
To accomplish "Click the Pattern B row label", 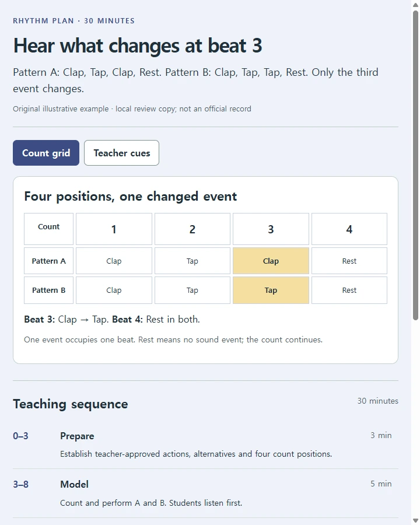I will tap(48, 290).
